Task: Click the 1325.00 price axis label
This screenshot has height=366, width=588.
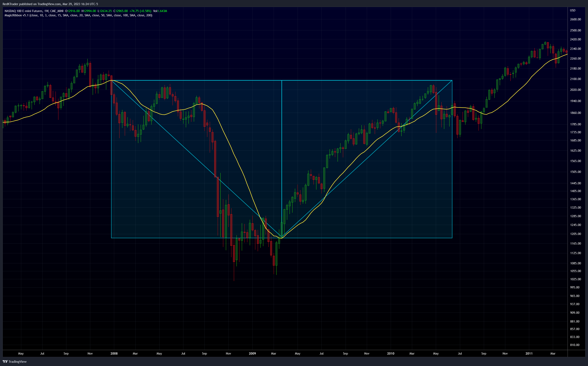Action: (575, 207)
